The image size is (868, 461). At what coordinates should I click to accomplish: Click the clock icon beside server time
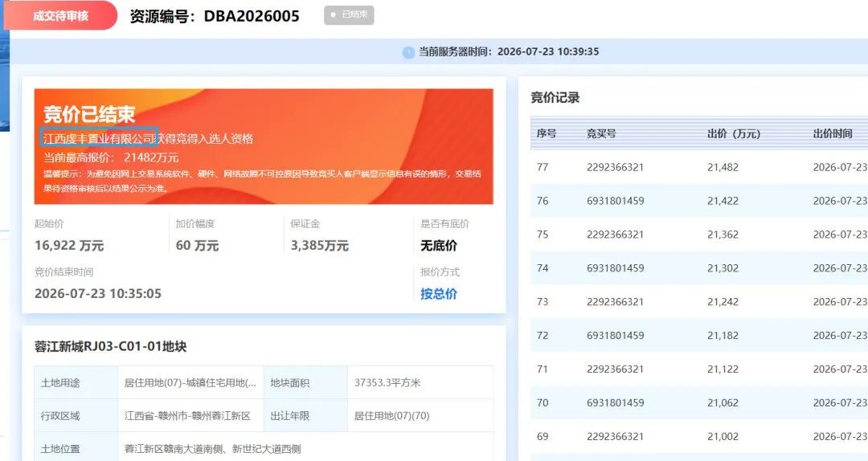(408, 52)
